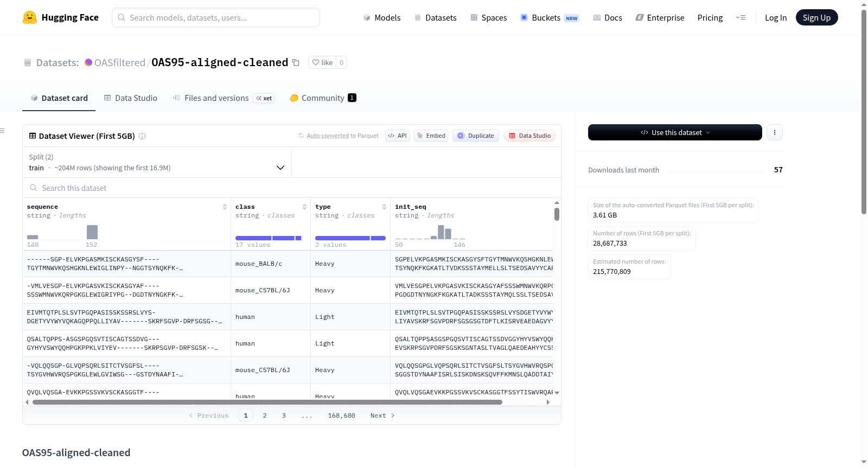Go to Spaces

click(x=489, y=17)
